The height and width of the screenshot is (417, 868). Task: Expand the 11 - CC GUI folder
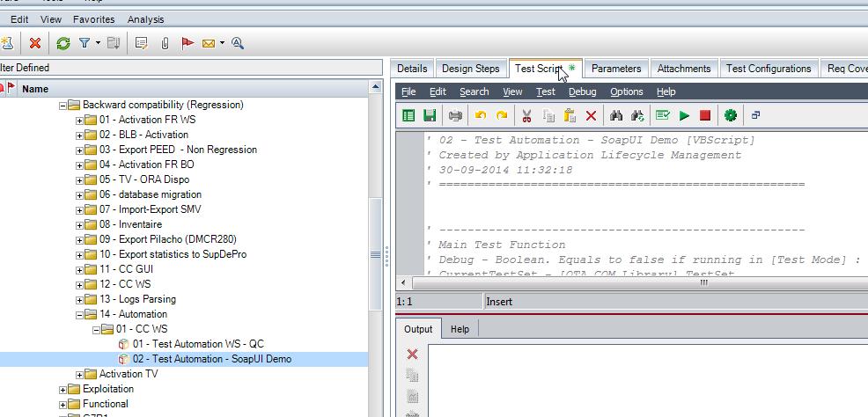tap(79, 270)
